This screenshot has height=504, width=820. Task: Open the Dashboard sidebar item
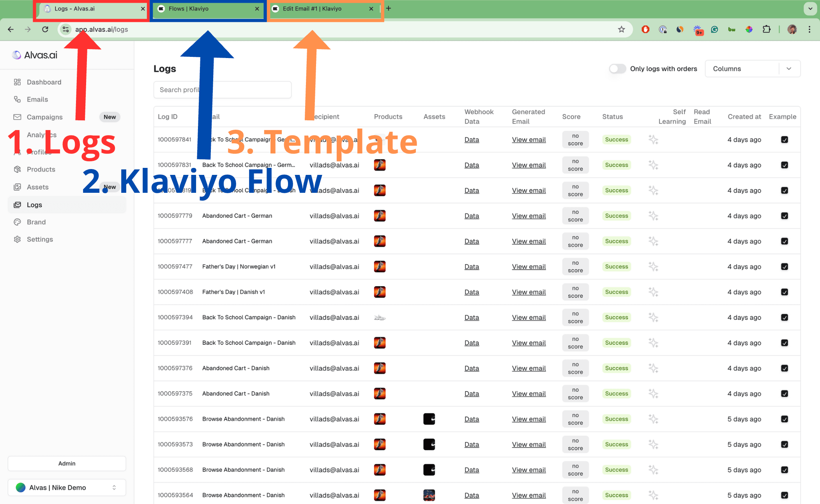44,82
